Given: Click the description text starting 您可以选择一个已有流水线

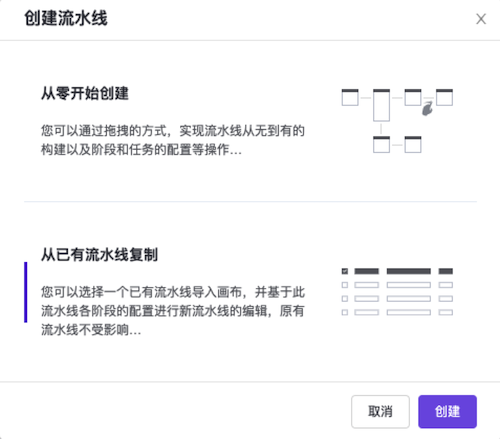Looking at the screenshot, I should coord(173,311).
